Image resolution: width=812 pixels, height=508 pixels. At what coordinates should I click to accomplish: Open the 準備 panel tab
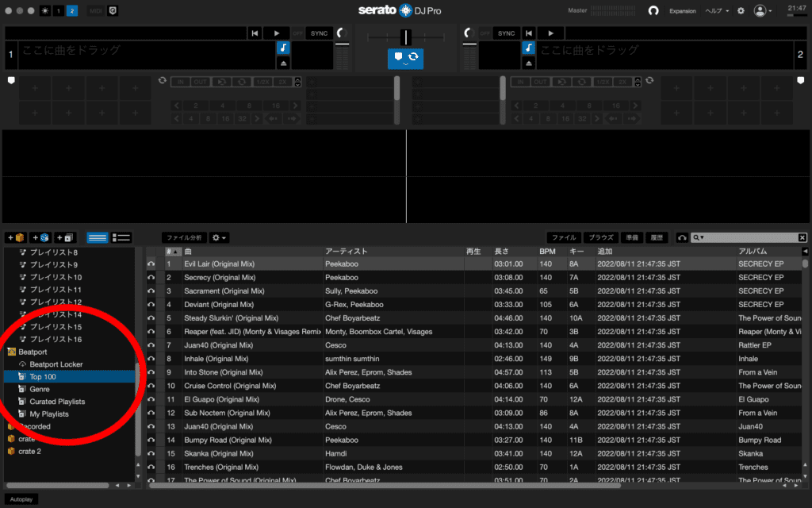click(x=632, y=237)
